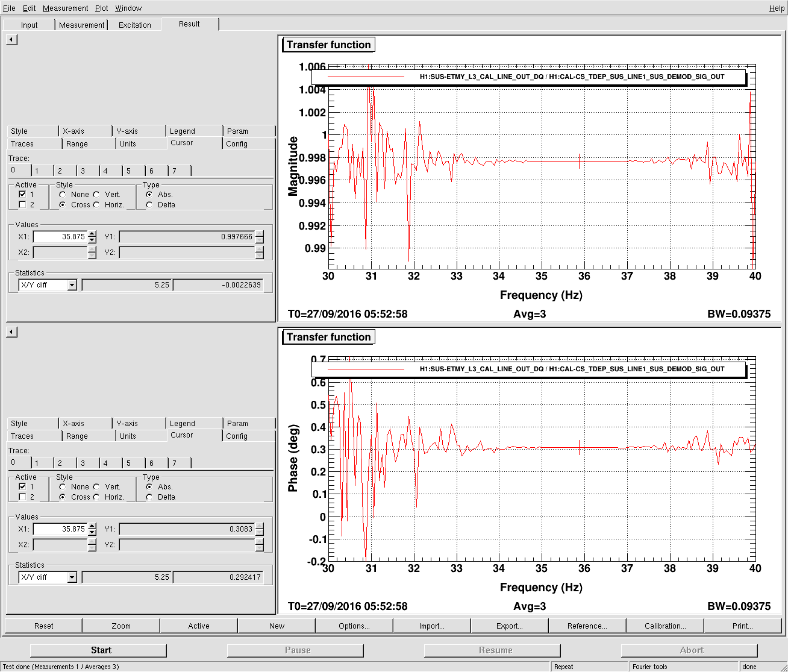Image resolution: width=788 pixels, height=672 pixels.
Task: Click statistics value -0.0022639
Action: click(x=218, y=285)
